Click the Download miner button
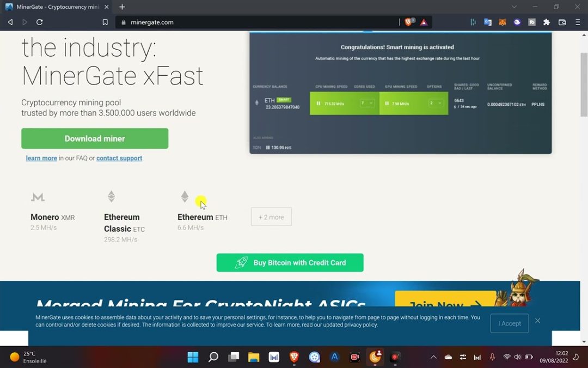The height and width of the screenshot is (368, 588). click(95, 138)
